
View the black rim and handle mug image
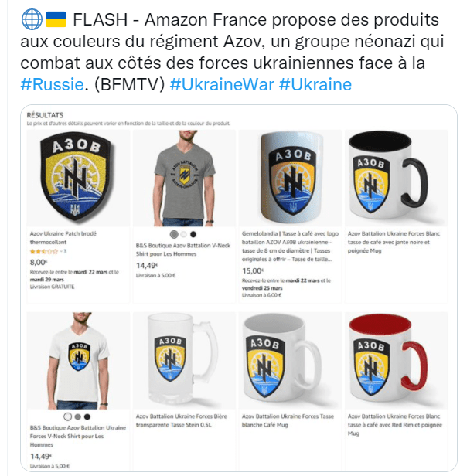(397, 178)
